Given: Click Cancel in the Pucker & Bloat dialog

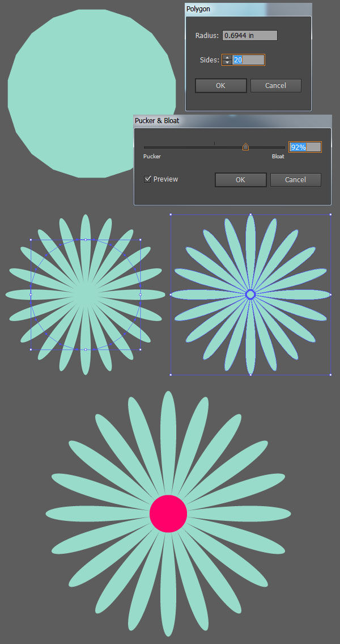Looking at the screenshot, I should tap(295, 180).
